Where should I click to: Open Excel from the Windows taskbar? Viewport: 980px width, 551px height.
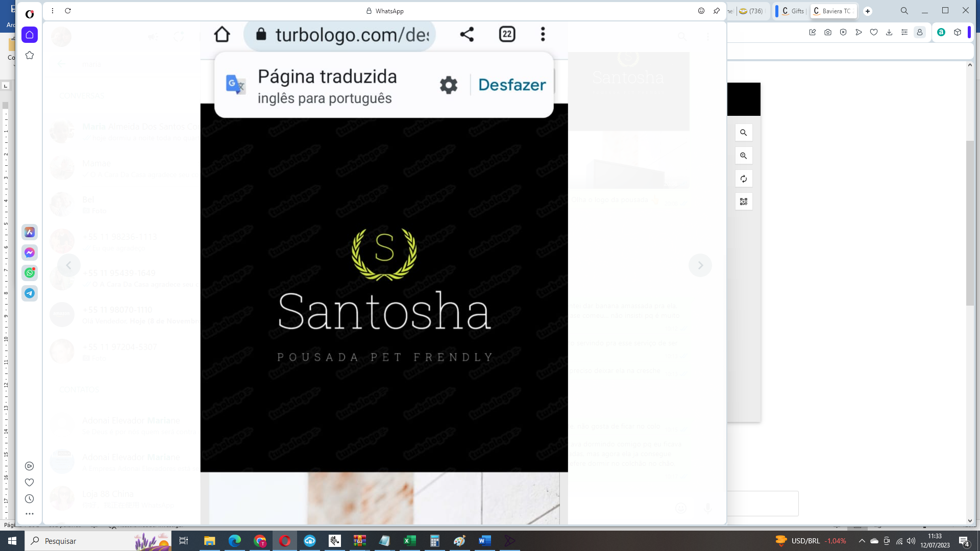[x=409, y=541]
